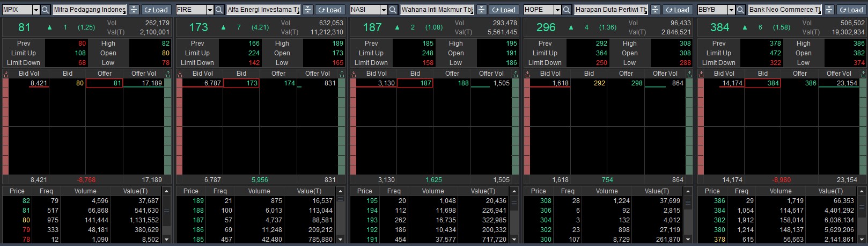
Task: Click the search icon next to FIRE
Action: pos(219,10)
